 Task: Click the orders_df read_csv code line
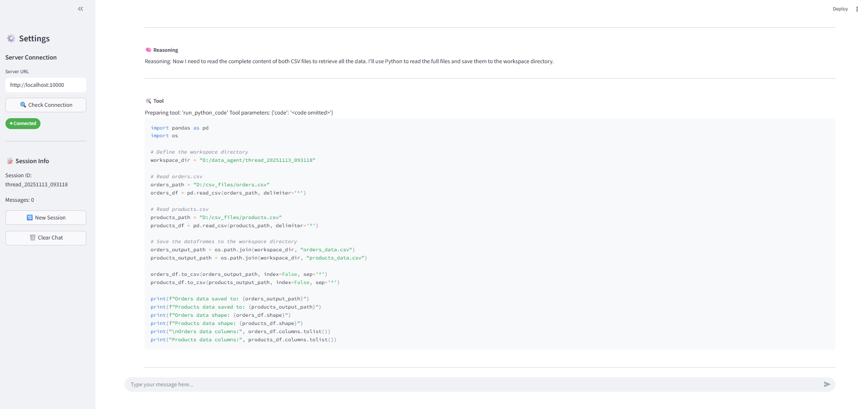tap(228, 193)
